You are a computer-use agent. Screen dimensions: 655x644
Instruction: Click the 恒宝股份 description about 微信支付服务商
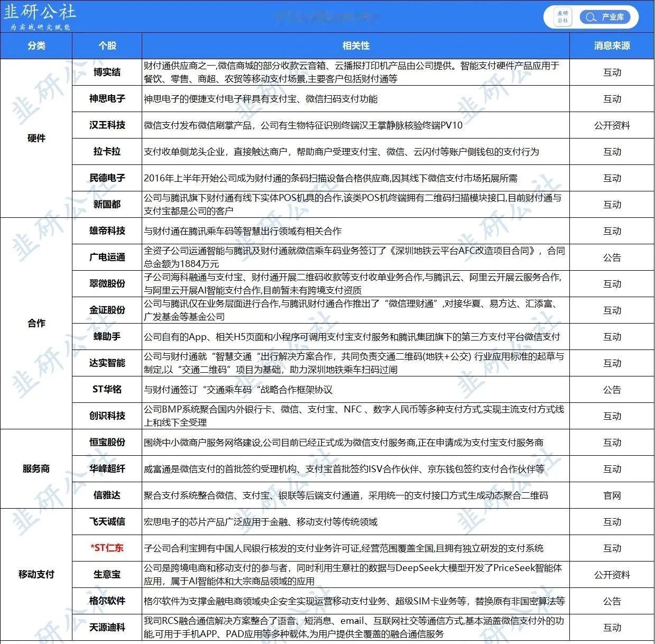coord(344,443)
